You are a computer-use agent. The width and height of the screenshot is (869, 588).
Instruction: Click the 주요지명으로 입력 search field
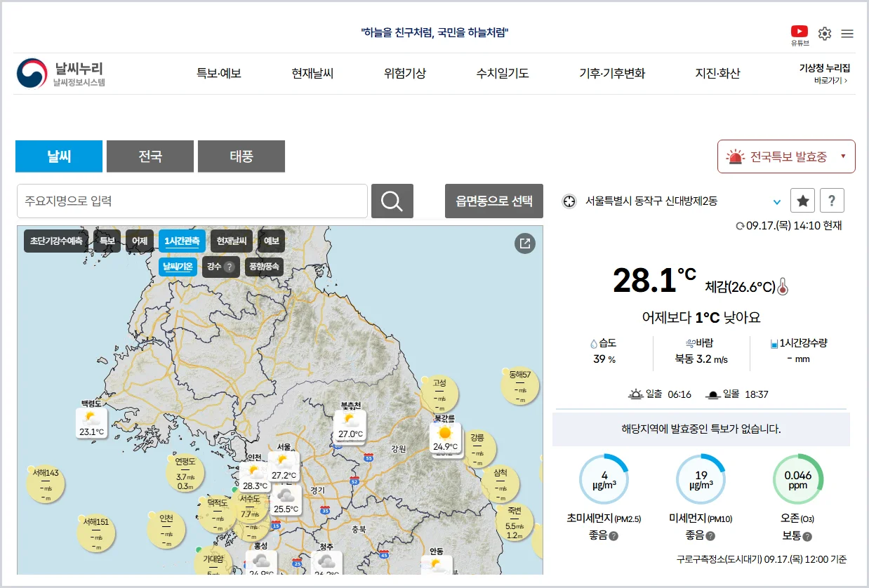pos(192,201)
